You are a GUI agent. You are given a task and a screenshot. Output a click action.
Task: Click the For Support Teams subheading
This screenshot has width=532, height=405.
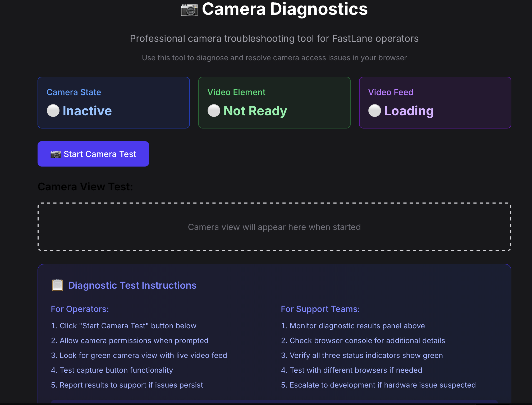pyautogui.click(x=320, y=309)
